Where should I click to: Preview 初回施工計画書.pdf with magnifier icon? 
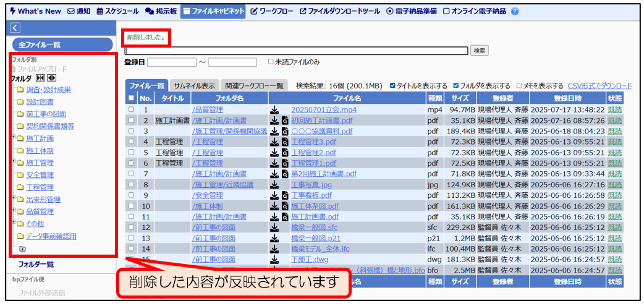285,121
